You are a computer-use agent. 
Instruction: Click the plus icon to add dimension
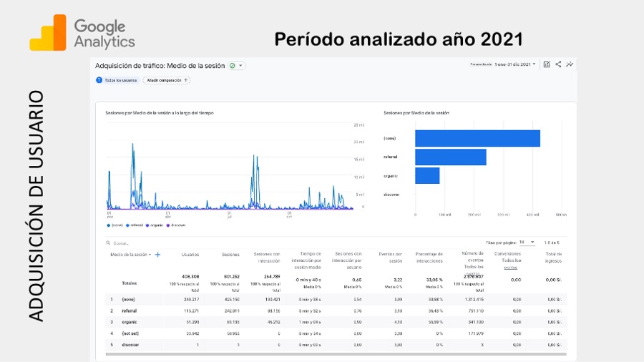[157, 254]
